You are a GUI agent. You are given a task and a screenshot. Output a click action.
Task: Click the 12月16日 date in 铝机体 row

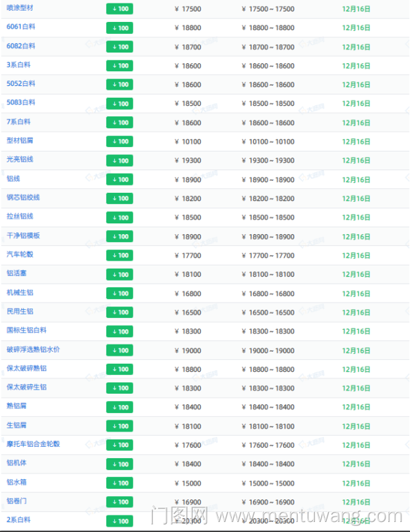[x=356, y=464]
